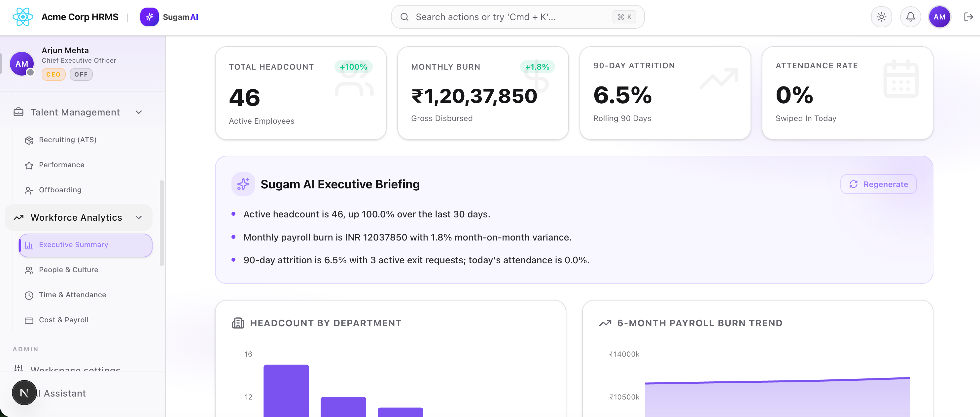Viewport: 980px width, 417px height.
Task: Click the Payroll Burn Trend arrow icon
Action: pyautogui.click(x=605, y=323)
